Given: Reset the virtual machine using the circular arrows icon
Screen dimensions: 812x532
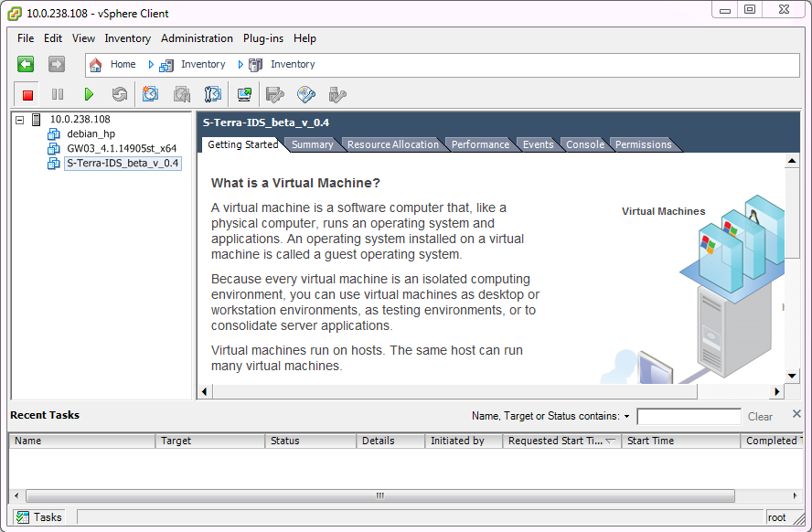Looking at the screenshot, I should pyautogui.click(x=120, y=94).
